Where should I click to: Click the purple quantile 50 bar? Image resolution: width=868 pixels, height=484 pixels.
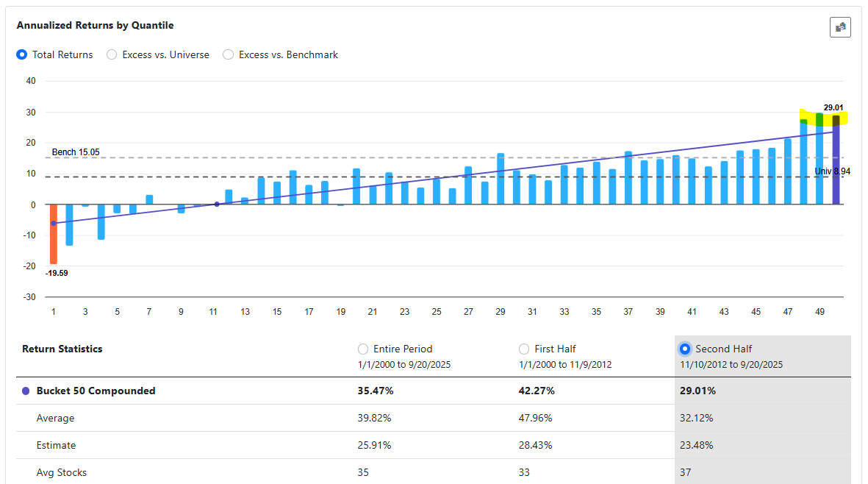[836, 160]
